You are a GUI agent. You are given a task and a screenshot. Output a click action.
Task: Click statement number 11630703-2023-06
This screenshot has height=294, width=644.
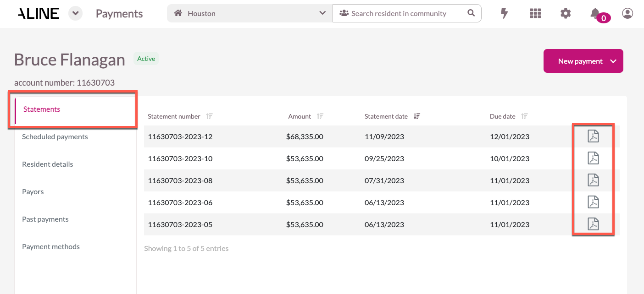(x=180, y=202)
